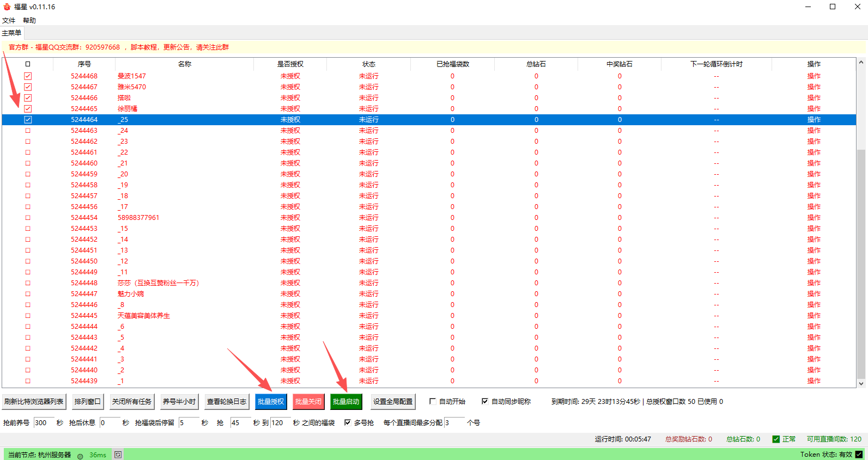
Task: Click 刷新比特浏览器列表 button
Action: point(34,402)
